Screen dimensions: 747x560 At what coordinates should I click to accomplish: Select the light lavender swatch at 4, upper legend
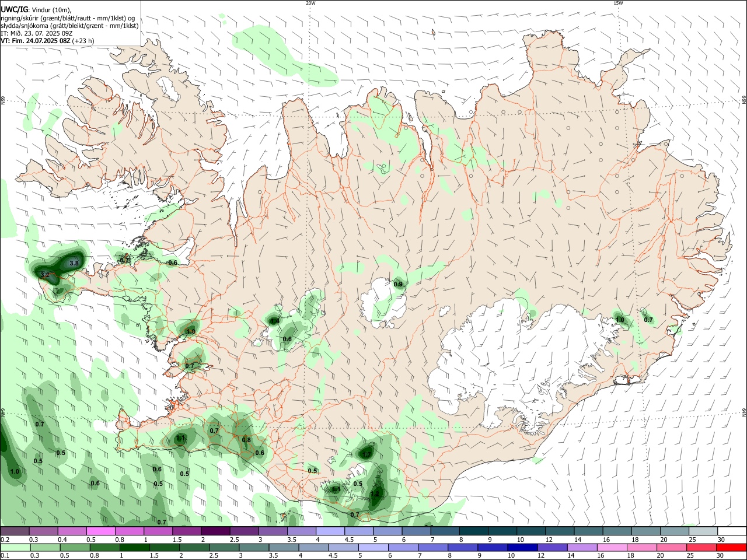pos(330,531)
